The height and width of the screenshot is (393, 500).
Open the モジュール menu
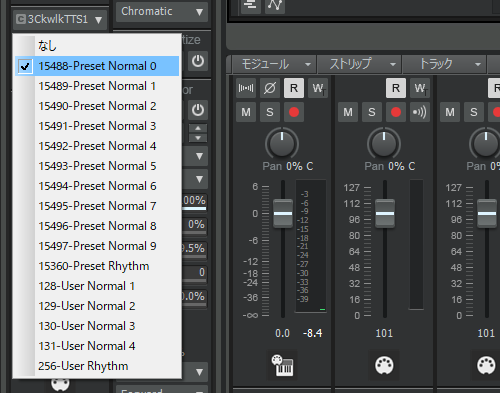(275, 64)
